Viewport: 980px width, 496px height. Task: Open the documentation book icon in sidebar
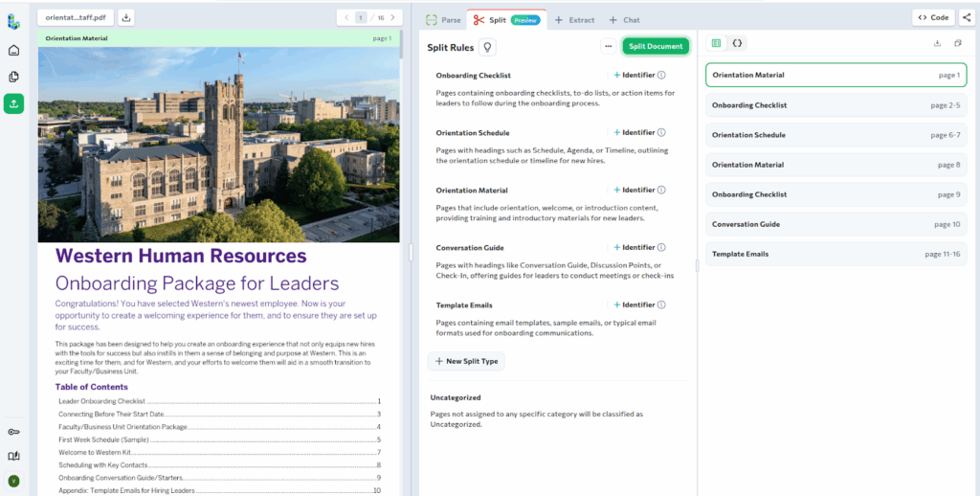click(x=13, y=457)
